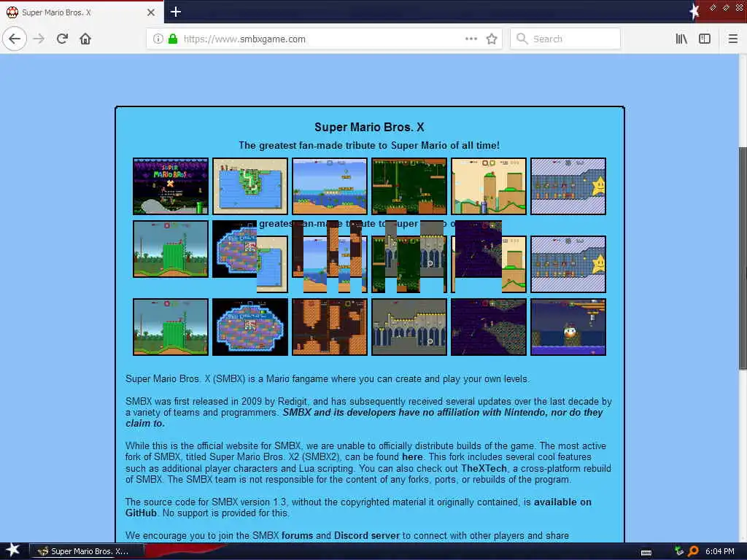The width and height of the screenshot is (747, 560).
Task: Close the Super Mario Bros. X tab
Action: coord(150,12)
